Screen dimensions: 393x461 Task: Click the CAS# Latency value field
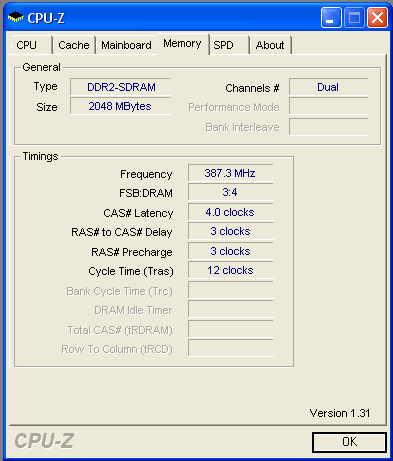coord(231,212)
